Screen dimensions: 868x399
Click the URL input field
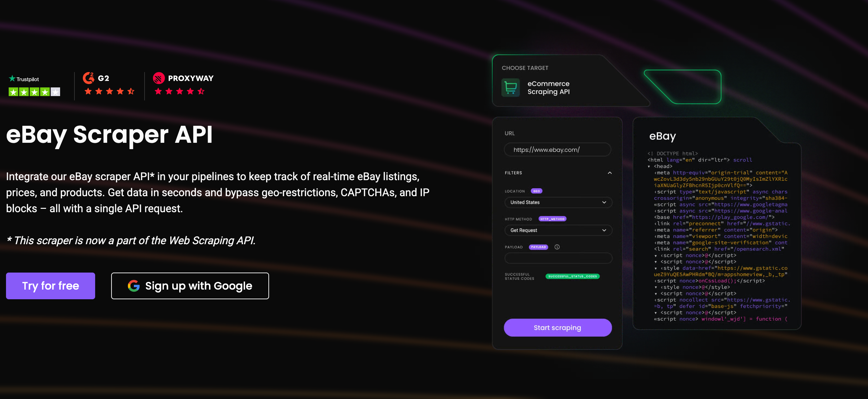click(x=557, y=149)
